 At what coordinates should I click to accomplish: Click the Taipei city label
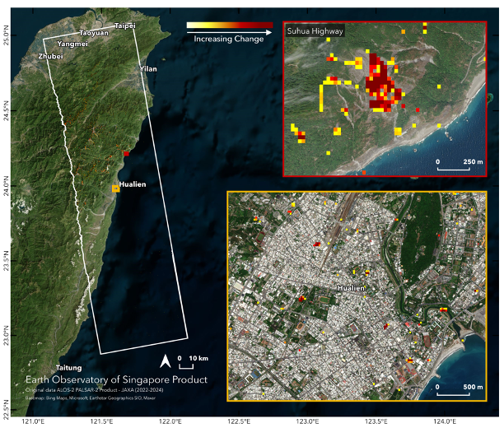(125, 26)
